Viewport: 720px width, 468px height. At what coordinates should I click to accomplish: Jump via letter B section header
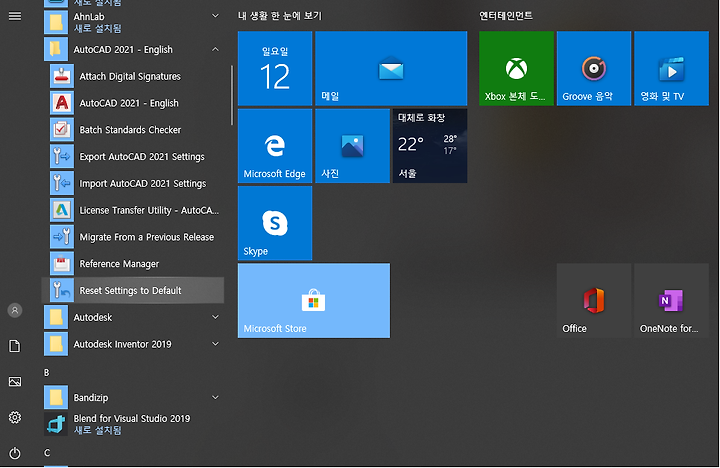[46, 372]
